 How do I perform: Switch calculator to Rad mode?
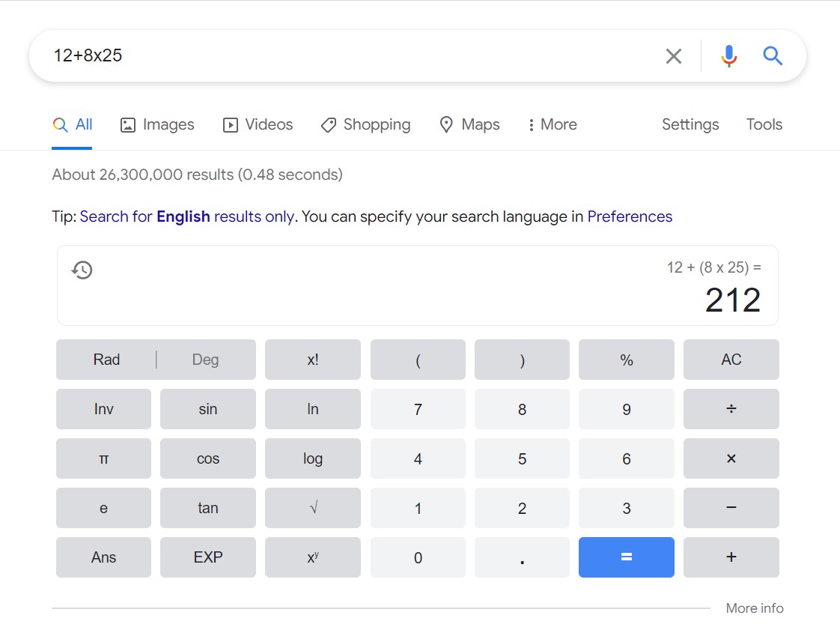click(x=106, y=360)
